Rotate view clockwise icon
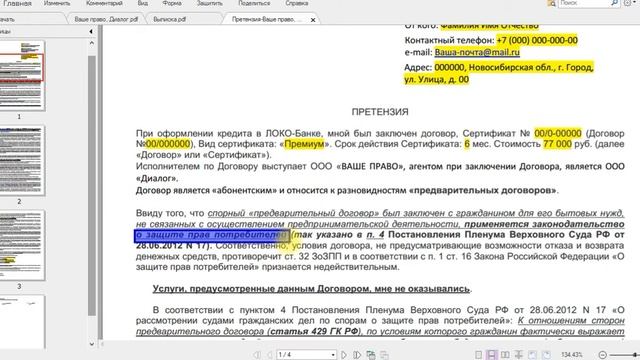Screen dimensions: 640x360 pyautogui.click(x=546, y=355)
